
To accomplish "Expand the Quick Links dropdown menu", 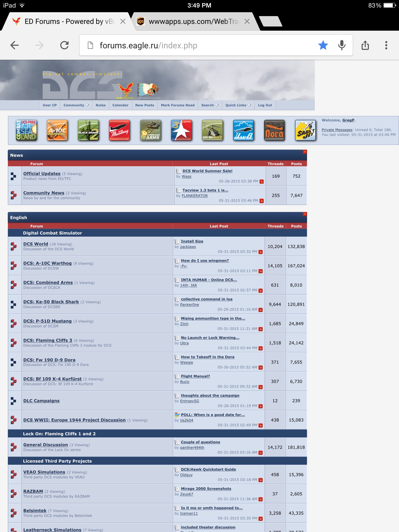I will point(238,105).
